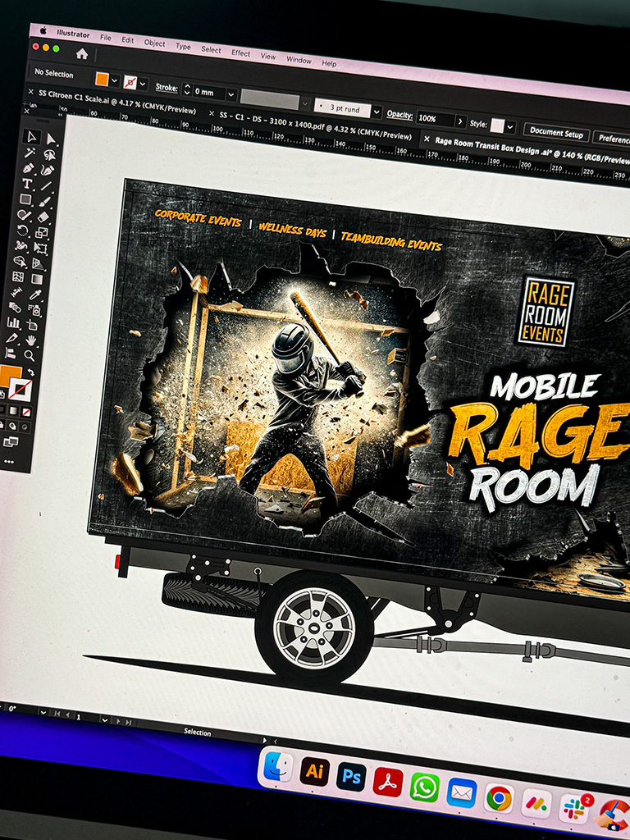Expand stroke weight dropdown
The height and width of the screenshot is (840, 630).
click(231, 95)
